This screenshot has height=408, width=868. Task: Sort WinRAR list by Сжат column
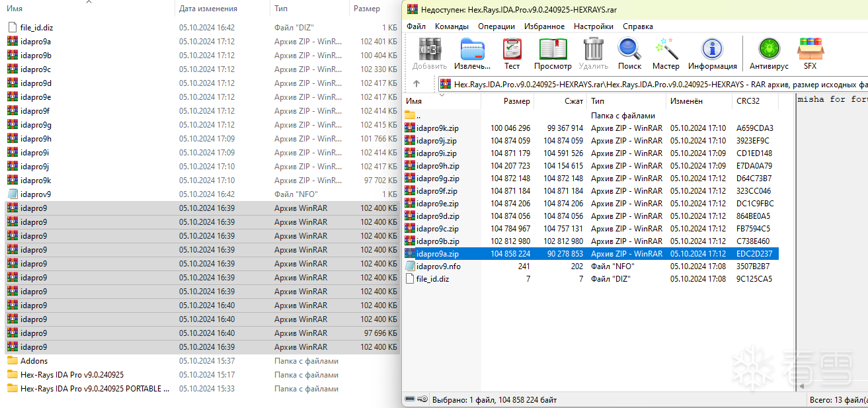[574, 101]
